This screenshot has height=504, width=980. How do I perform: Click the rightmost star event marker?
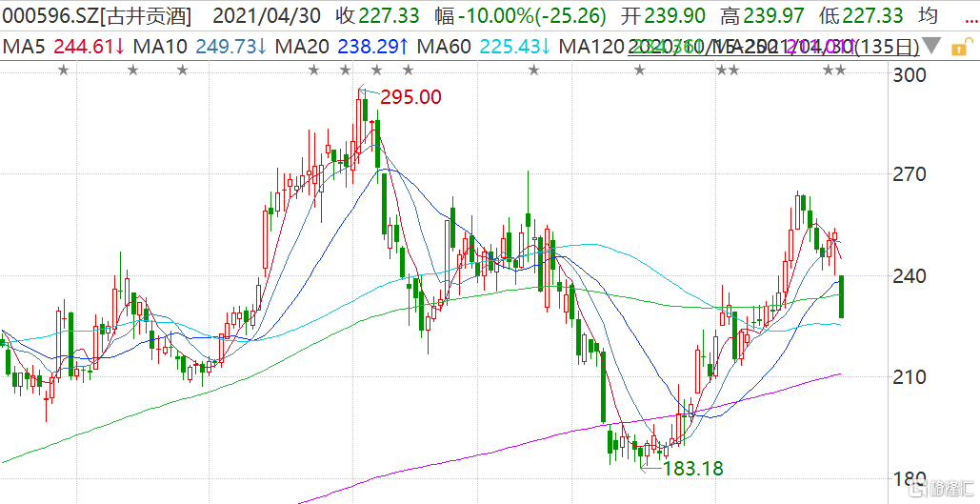point(841,71)
